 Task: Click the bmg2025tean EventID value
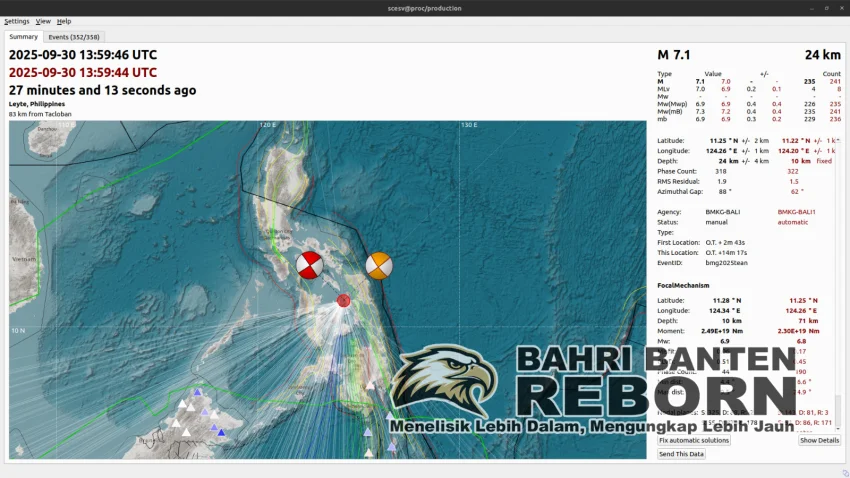click(x=726, y=263)
